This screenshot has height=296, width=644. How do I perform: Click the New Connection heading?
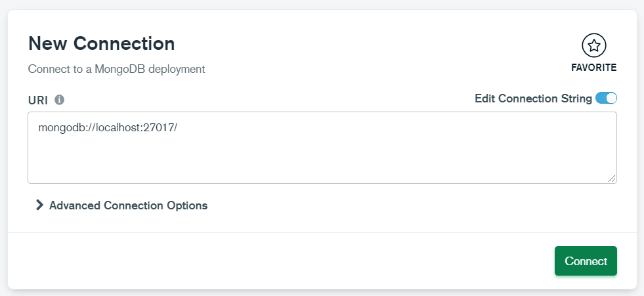click(102, 43)
